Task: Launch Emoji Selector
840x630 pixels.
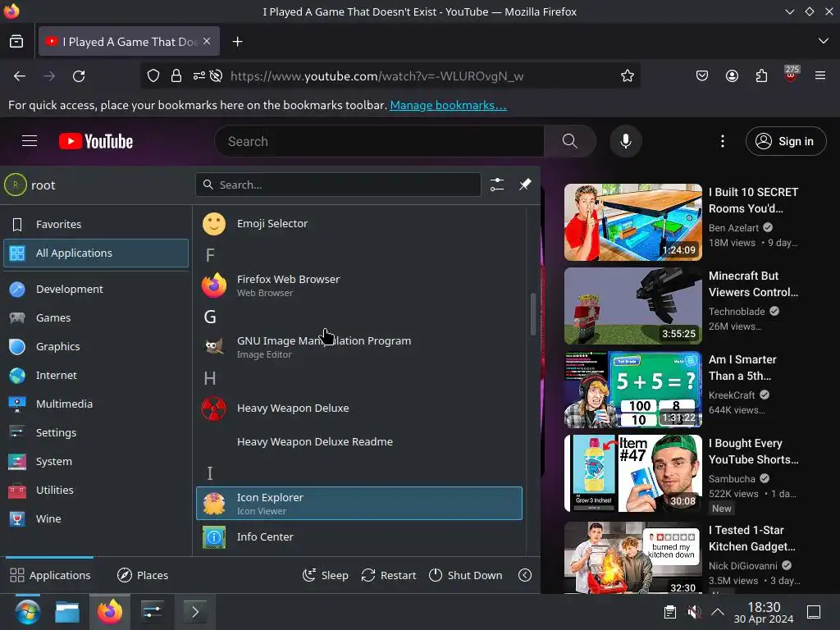Action: pyautogui.click(x=359, y=224)
